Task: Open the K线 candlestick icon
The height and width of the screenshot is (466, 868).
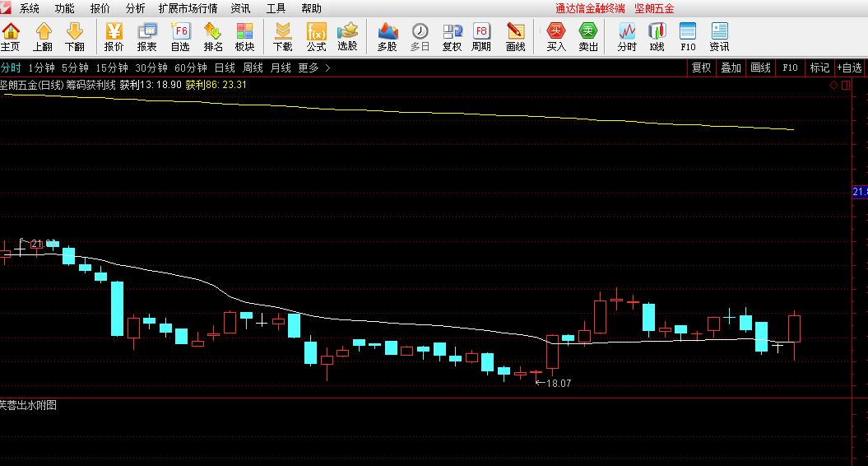Action: pos(657,37)
